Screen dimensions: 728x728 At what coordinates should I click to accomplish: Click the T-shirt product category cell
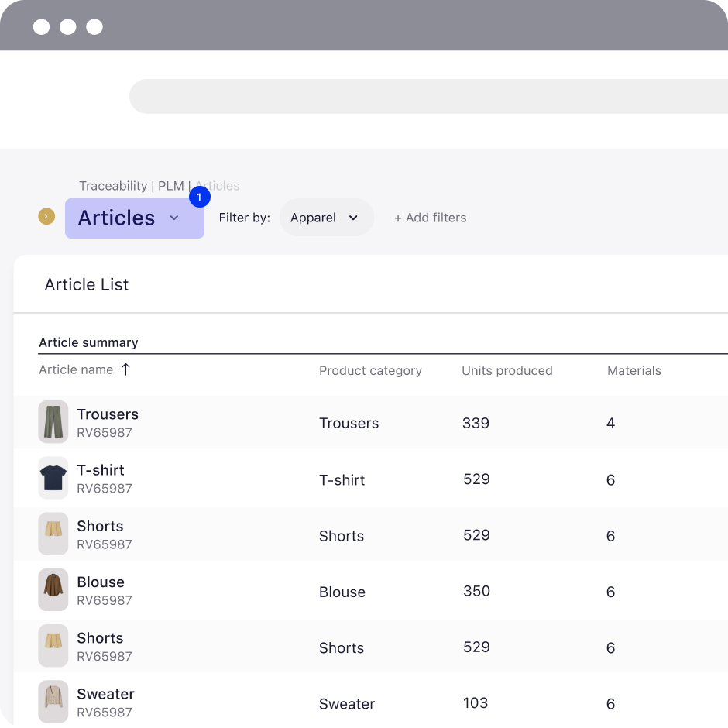tap(342, 480)
